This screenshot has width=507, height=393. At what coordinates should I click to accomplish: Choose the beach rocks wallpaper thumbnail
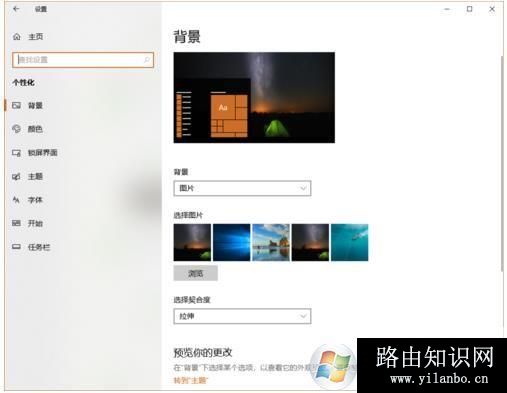tap(271, 242)
